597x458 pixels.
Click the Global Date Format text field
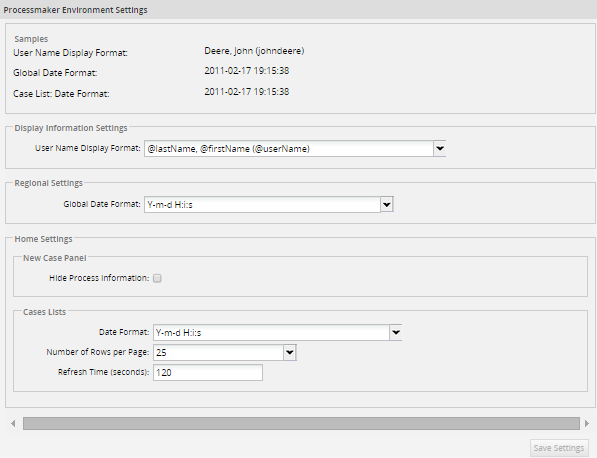pos(262,204)
